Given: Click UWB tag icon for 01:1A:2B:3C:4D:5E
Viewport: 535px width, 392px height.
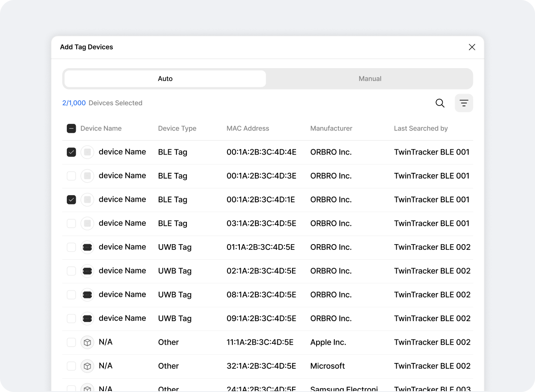Looking at the screenshot, I should 87,247.
